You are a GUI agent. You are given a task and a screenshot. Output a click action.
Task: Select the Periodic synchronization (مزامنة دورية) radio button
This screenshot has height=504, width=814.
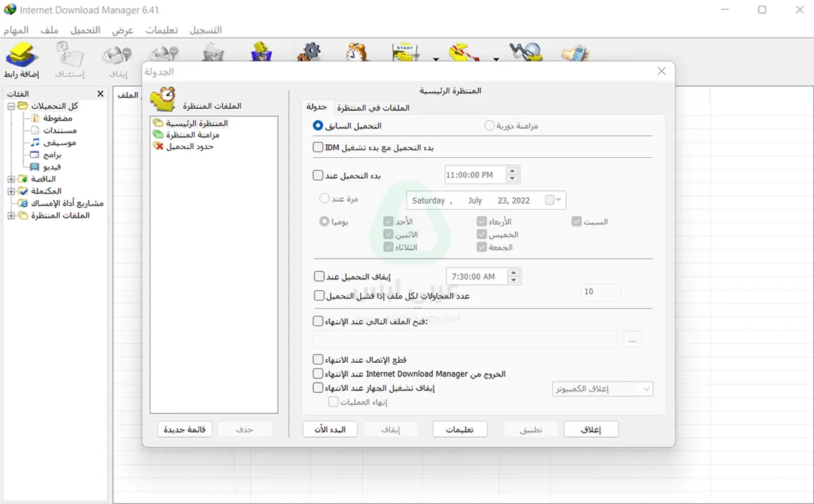[x=489, y=126]
